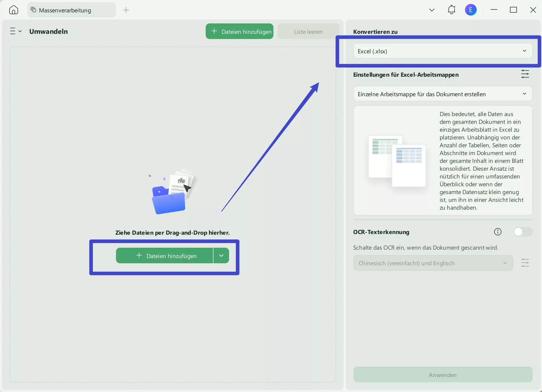Image resolution: width=542 pixels, height=392 pixels.
Task: Click the 'Dies bedeutet, alle Daten' description
Action: coord(482,161)
